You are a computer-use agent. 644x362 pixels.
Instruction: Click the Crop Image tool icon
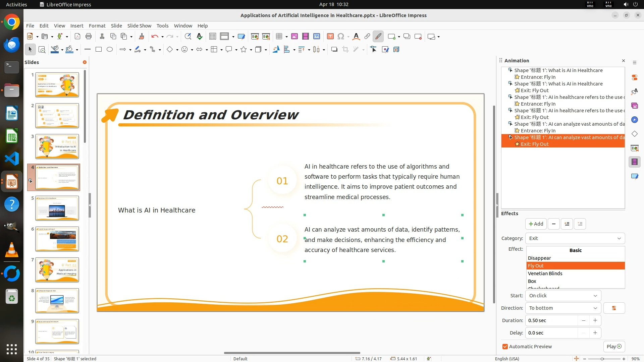coord(345,50)
